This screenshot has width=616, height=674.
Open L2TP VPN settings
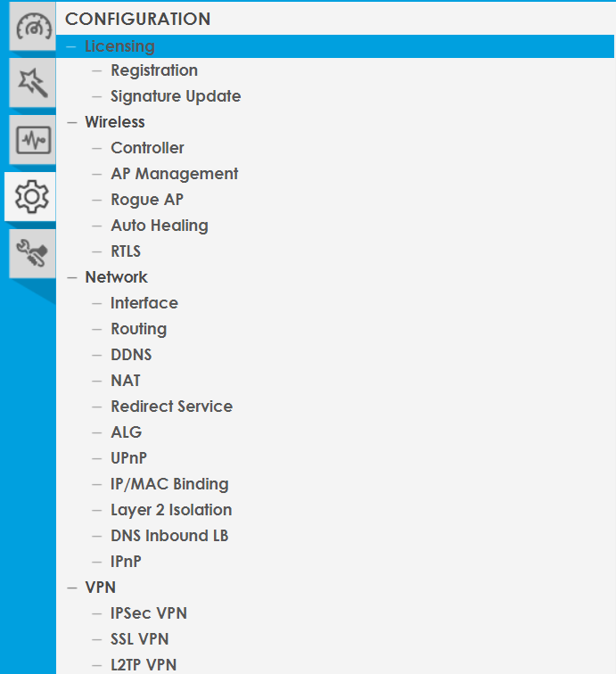144,665
